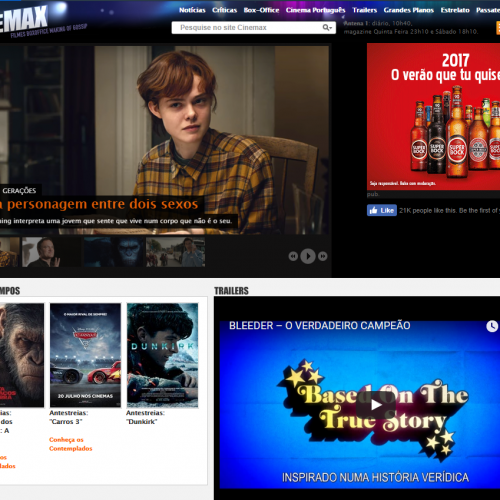Image resolution: width=500 pixels, height=500 pixels.
Task: Go to Box-Office section
Action: 261,10
